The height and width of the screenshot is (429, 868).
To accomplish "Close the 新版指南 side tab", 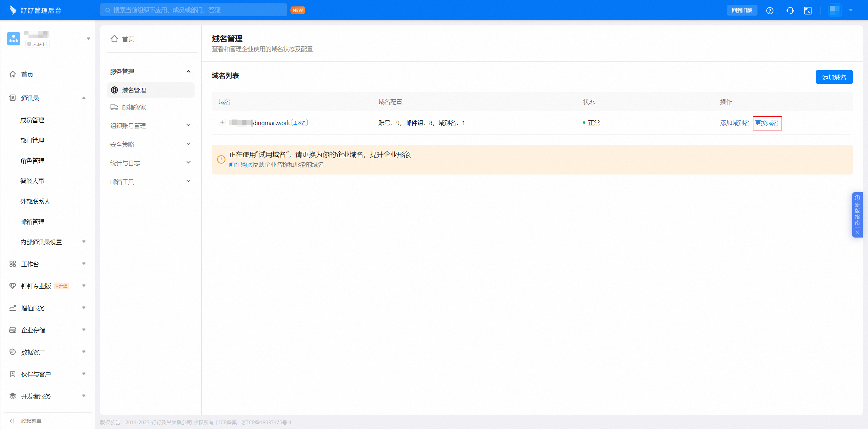I will (857, 232).
